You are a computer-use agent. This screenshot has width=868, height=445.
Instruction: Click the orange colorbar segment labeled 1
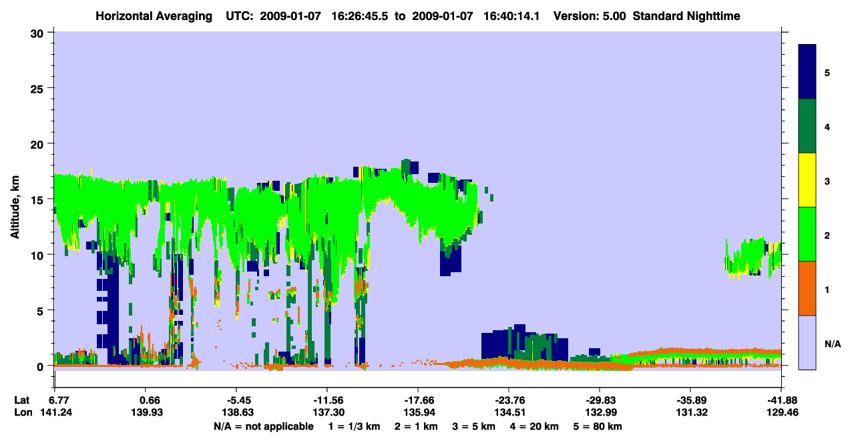(807, 288)
